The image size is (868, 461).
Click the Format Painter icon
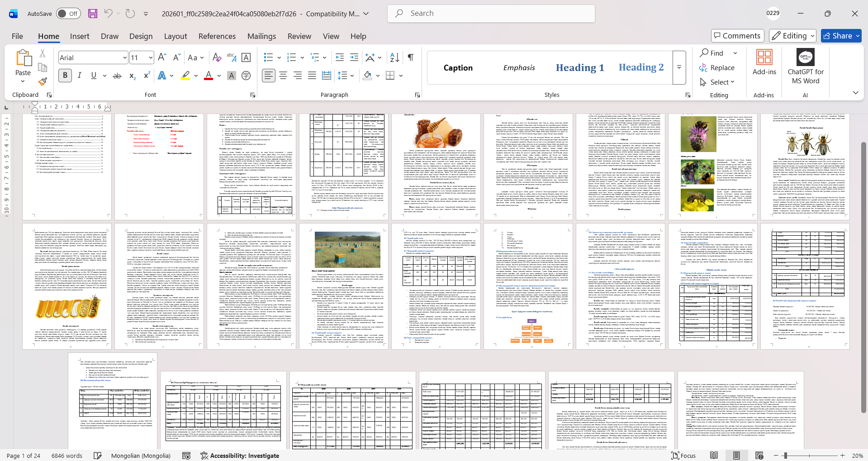point(43,82)
